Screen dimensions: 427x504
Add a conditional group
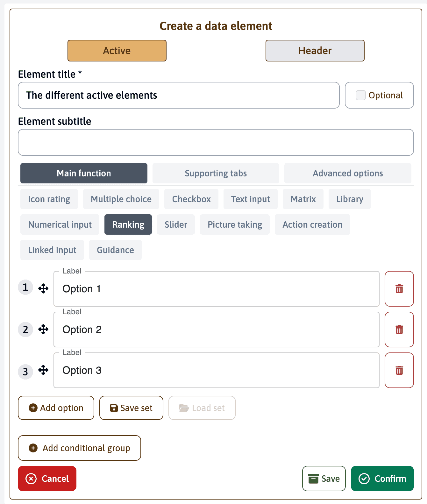coord(79,448)
